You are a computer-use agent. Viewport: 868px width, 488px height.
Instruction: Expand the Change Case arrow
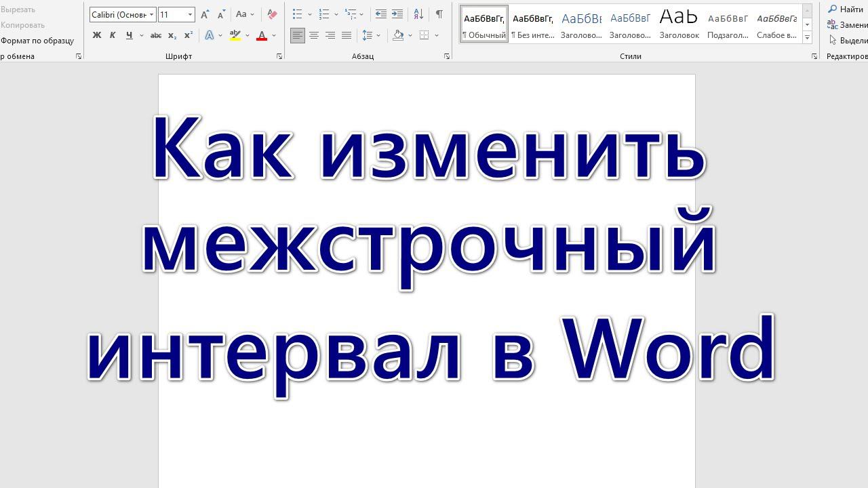252,14
